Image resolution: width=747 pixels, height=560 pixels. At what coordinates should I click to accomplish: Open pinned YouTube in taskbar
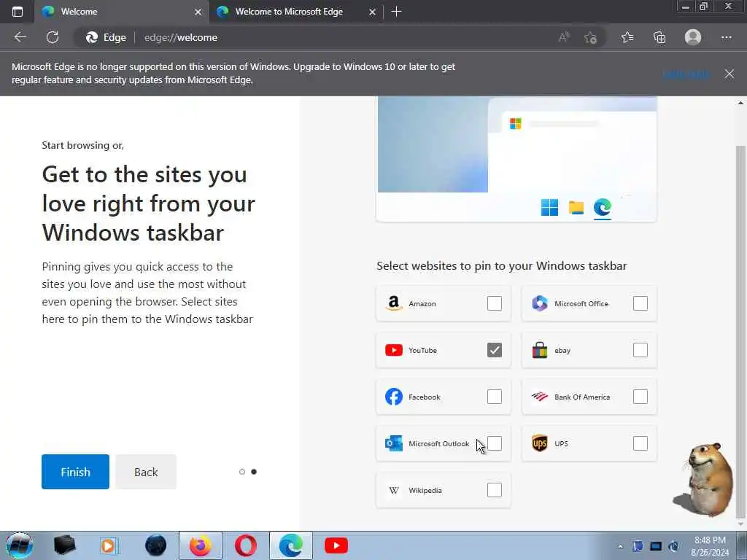[x=336, y=545]
